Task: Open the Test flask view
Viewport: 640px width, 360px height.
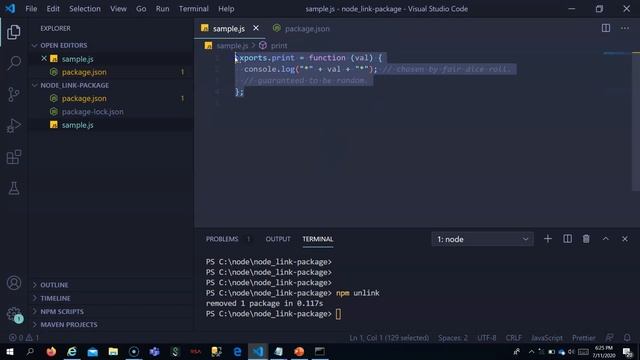Action: click(14, 188)
